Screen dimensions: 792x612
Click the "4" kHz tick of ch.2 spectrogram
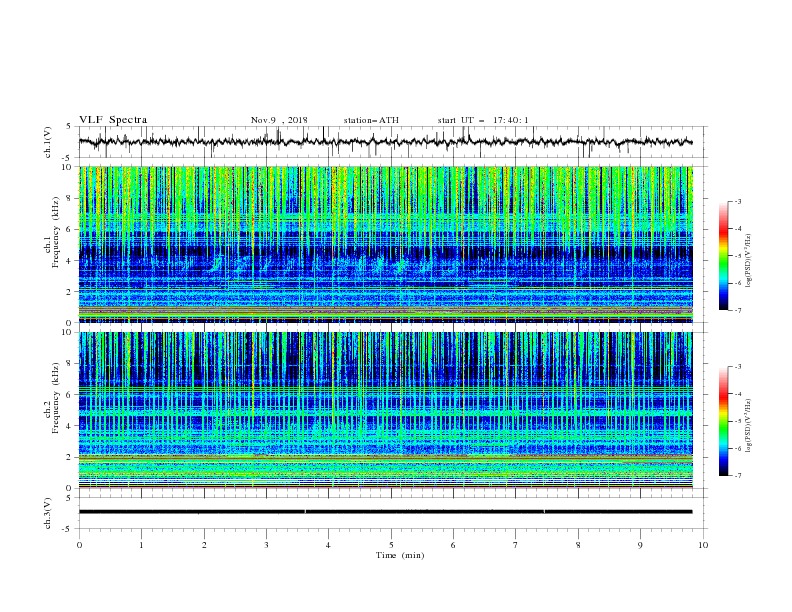pos(70,426)
